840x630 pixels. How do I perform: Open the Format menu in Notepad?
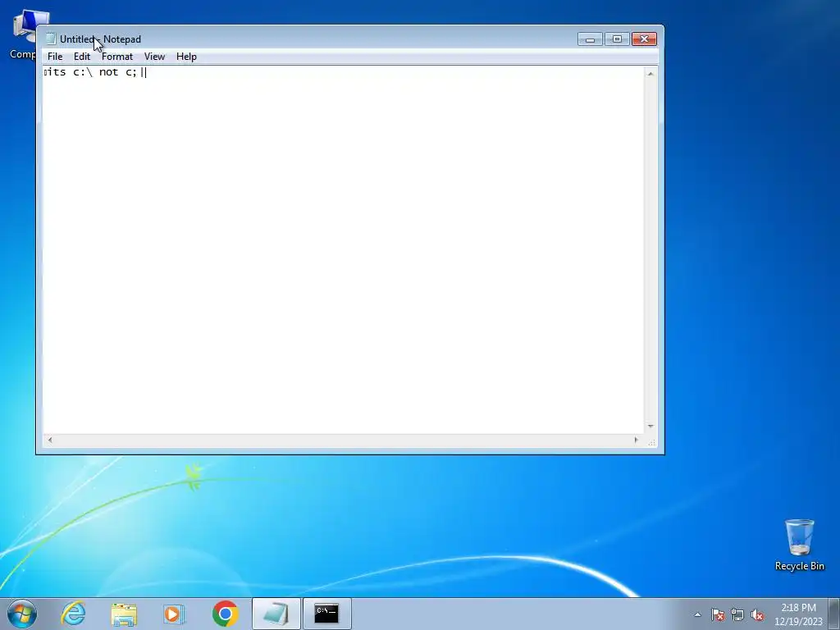point(116,57)
